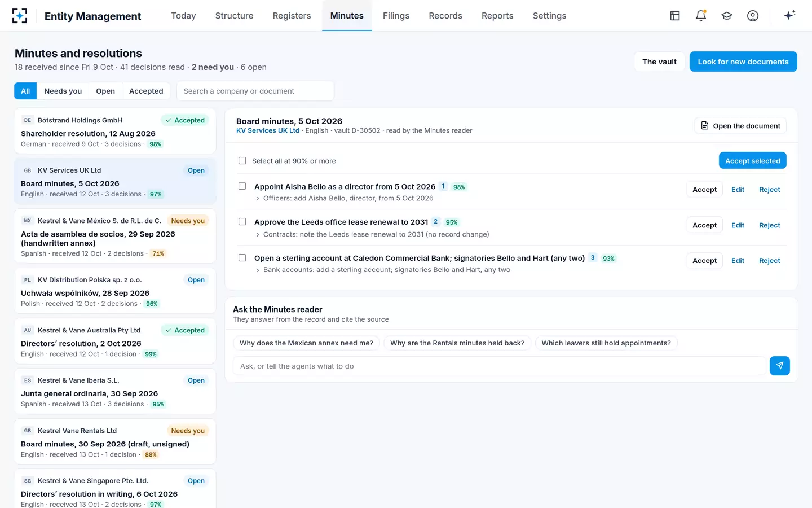Viewport: 812px width, 508px height.
Task: Click the PL country badge for KV Distribution Polska
Action: coord(28,280)
